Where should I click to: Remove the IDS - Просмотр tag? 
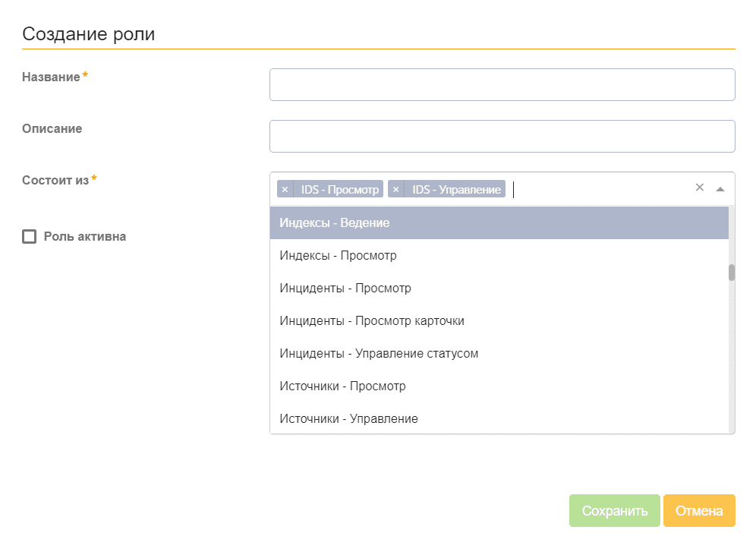[285, 189]
